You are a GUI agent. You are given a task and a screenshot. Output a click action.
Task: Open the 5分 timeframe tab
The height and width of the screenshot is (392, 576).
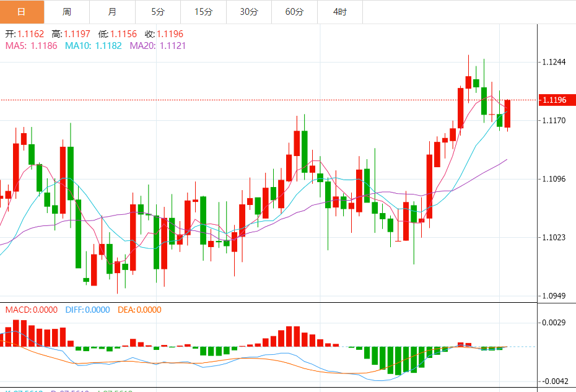158,12
